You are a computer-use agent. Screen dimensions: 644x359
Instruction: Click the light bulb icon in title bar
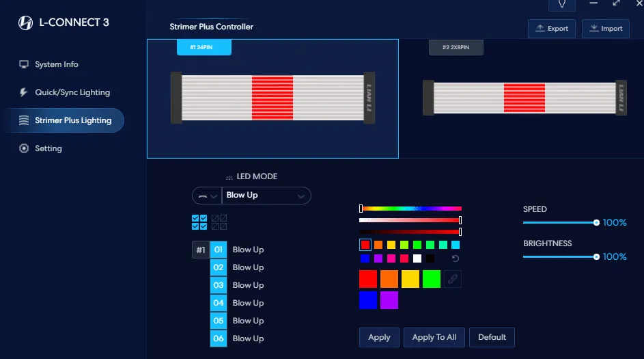(x=562, y=4)
